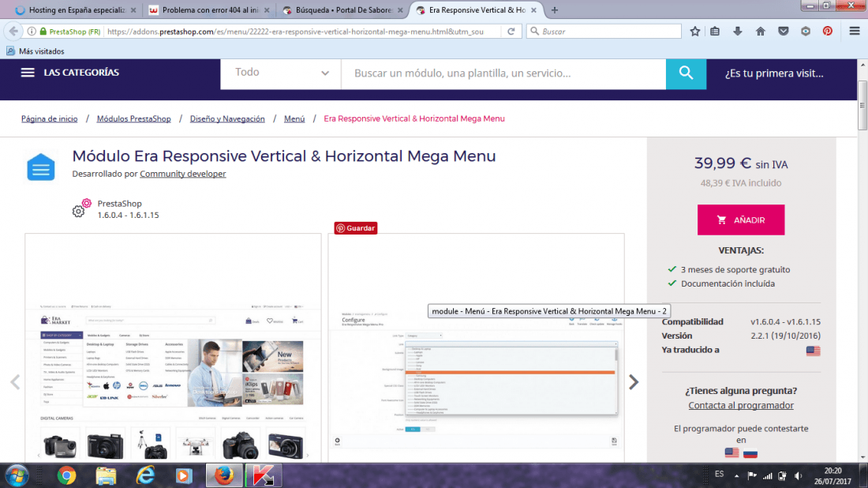Go to Módulos PrestaShop breadcrumb
The width and height of the screenshot is (868, 488).
[x=133, y=118]
